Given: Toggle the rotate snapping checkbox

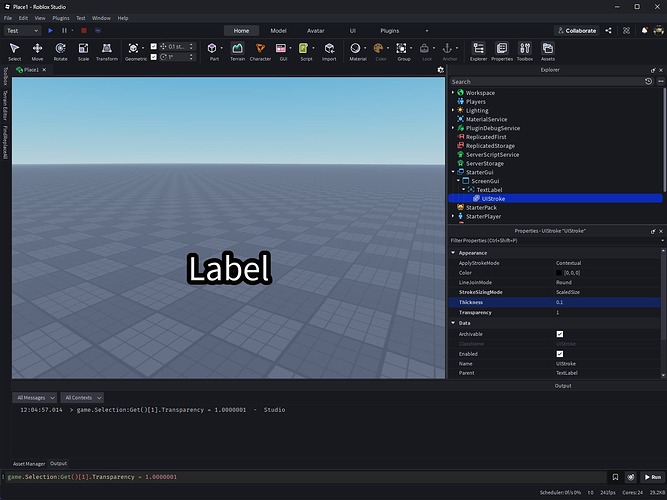Looking at the screenshot, I should 154,57.
